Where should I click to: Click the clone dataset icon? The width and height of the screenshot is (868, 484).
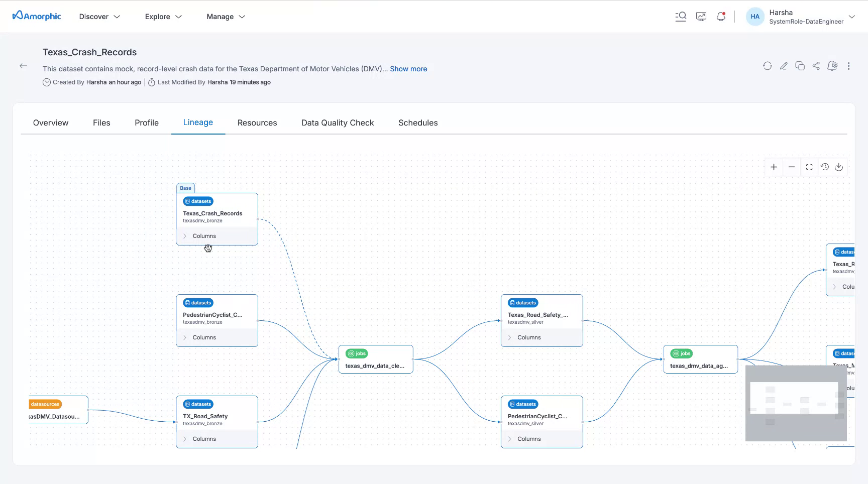pyautogui.click(x=800, y=66)
